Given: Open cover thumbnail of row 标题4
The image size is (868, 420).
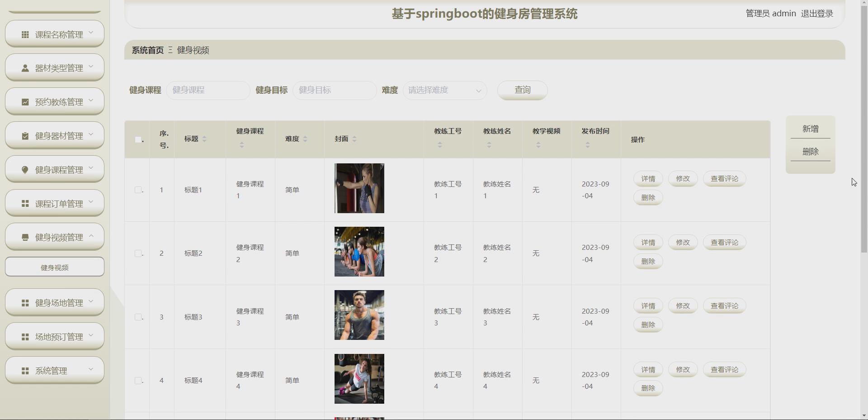Looking at the screenshot, I should [x=359, y=379].
